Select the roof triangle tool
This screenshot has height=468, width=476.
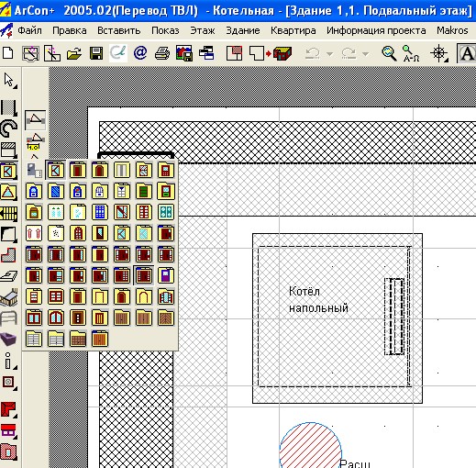pyautogui.click(x=8, y=193)
